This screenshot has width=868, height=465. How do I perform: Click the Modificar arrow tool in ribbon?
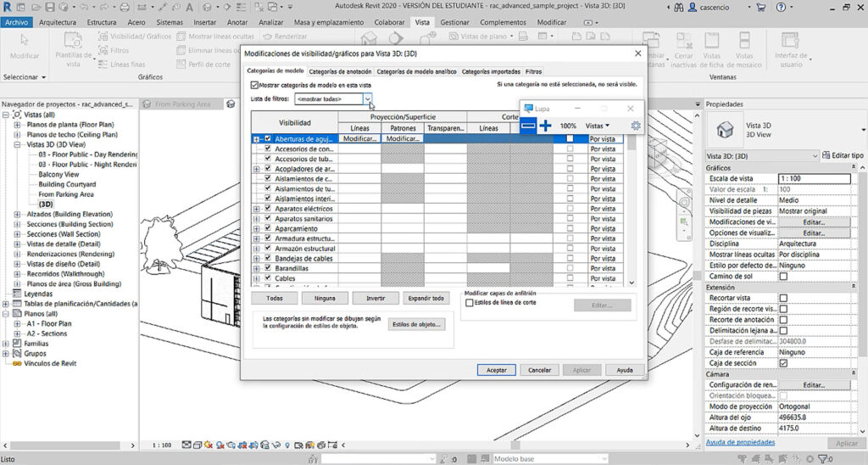(25, 41)
